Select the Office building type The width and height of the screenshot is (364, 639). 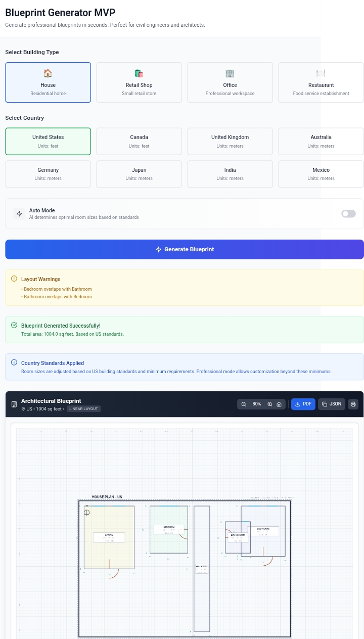click(x=230, y=82)
